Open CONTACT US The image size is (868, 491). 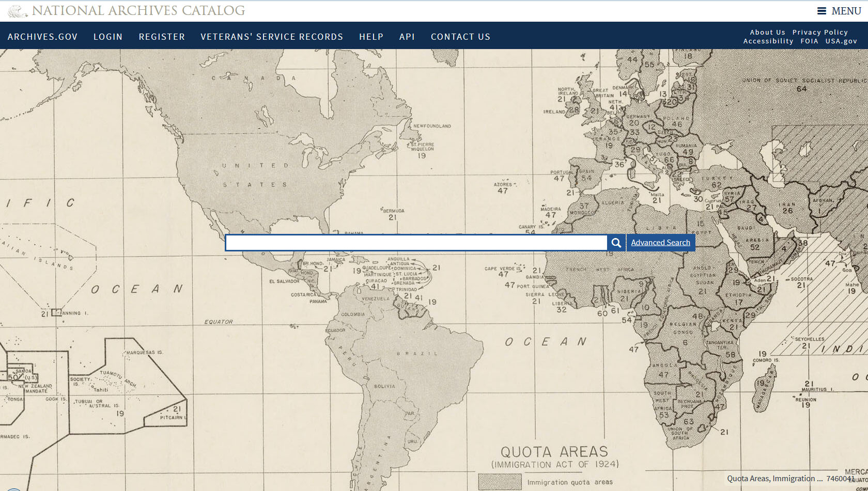460,36
